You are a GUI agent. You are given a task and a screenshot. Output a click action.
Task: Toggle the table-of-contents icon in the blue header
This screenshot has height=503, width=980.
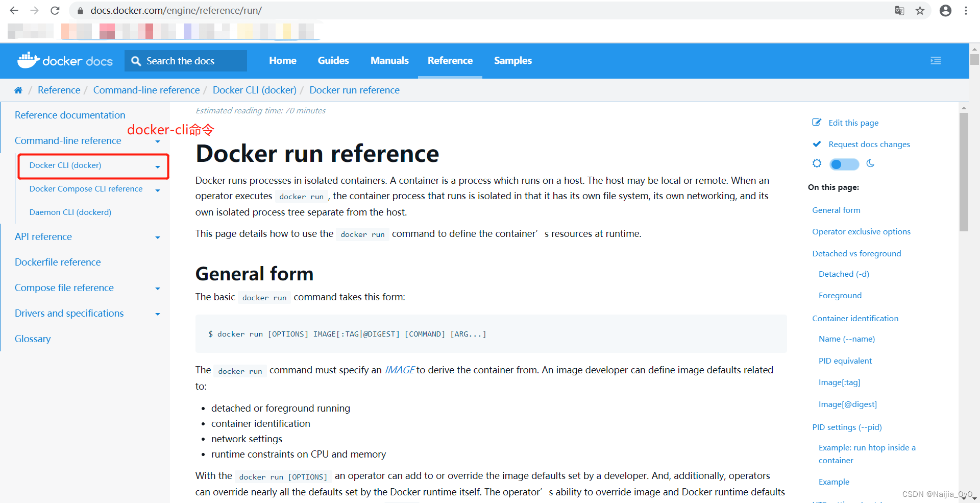[x=936, y=60]
